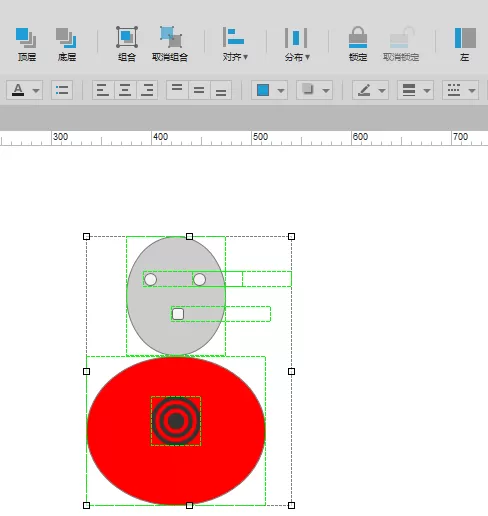Bring selection to front with 顶层 icon
The width and height of the screenshot is (488, 516).
tap(26, 44)
